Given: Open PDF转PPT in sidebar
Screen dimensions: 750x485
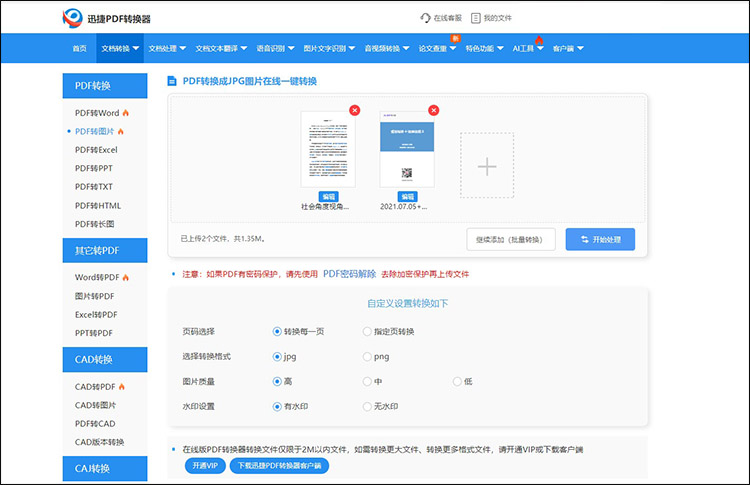Looking at the screenshot, I should (94, 168).
